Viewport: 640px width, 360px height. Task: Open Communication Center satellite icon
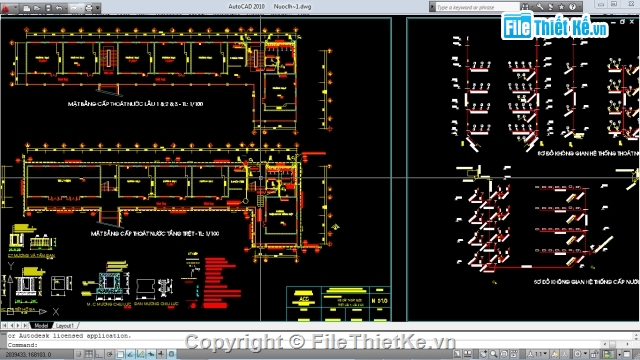[551, 7]
